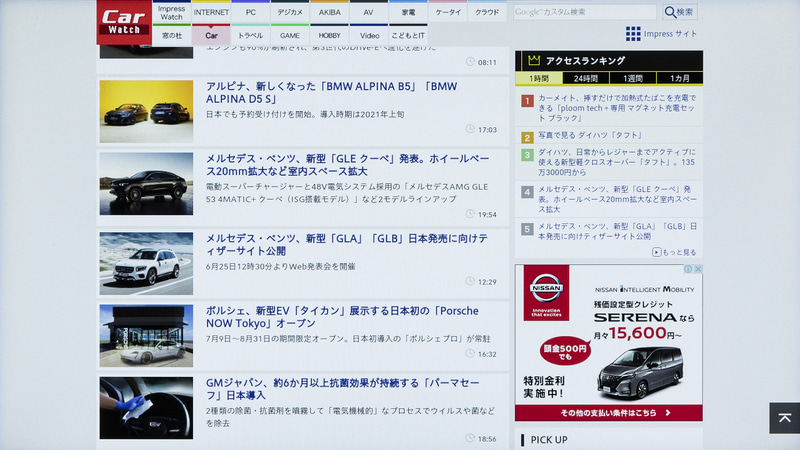The width and height of the screenshot is (800, 450).
Task: Open ranking item 5 about GLA GLB
Action: point(617,231)
